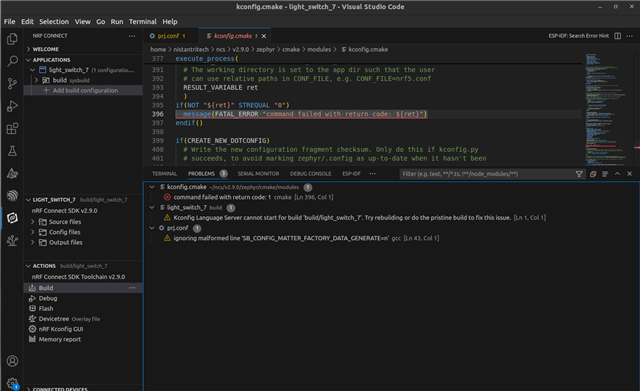Viewport: 640px width, 391px height.
Task: Open the Extensions view icon
Action: [x=12, y=129]
